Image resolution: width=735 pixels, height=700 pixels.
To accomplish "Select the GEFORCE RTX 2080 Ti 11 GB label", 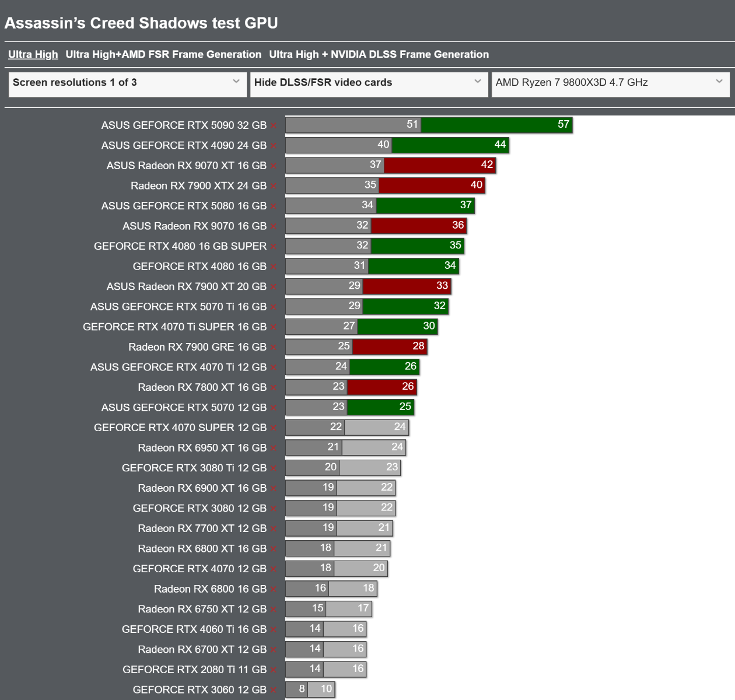I will [194, 670].
